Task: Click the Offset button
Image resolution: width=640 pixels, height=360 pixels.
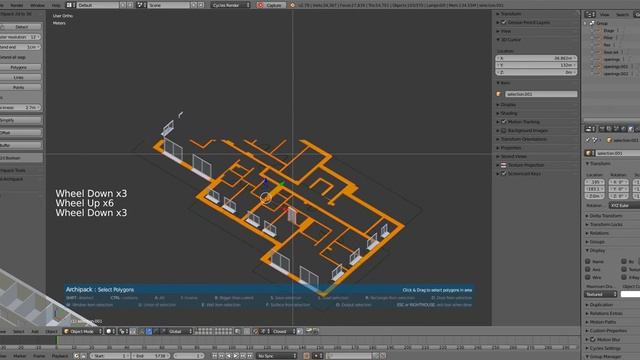Action: pos(20,133)
